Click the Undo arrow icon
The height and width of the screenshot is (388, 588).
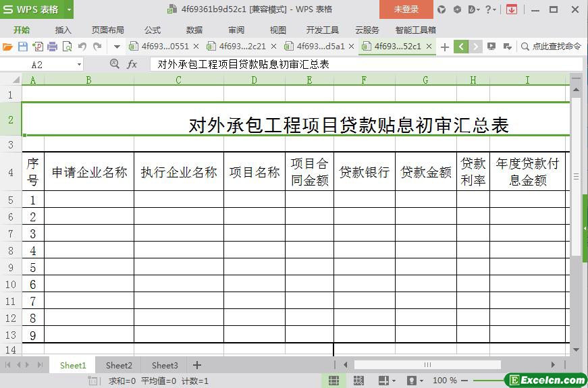coord(82,47)
